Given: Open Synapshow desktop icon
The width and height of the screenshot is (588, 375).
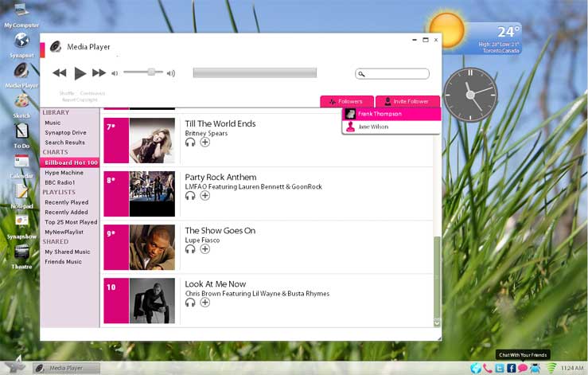Looking at the screenshot, I should click(21, 221).
